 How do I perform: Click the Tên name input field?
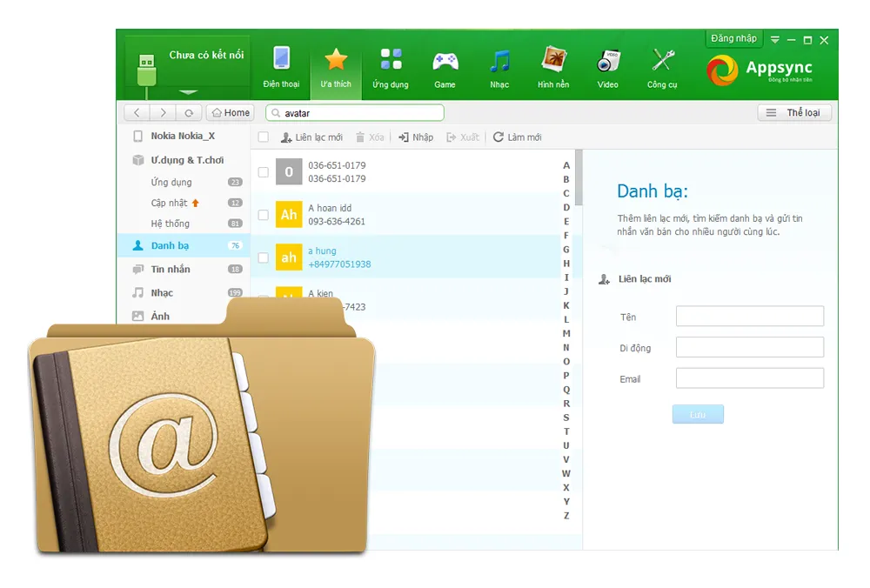[749, 317]
